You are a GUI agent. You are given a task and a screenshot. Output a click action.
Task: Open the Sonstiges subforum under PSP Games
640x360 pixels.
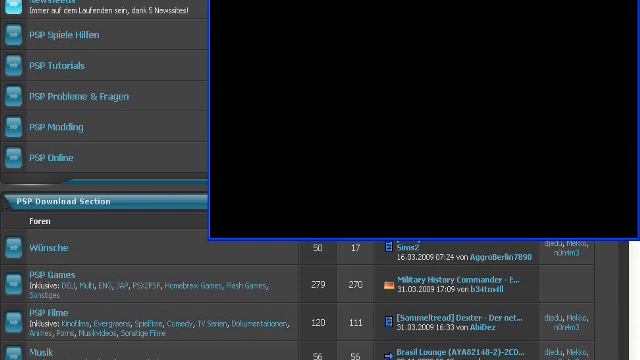coord(44,295)
